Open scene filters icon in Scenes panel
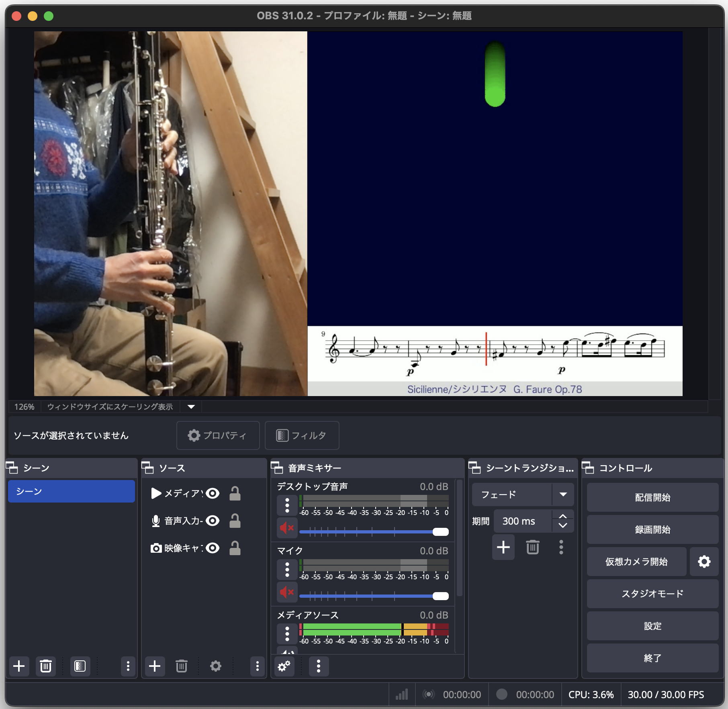 pos(80,666)
